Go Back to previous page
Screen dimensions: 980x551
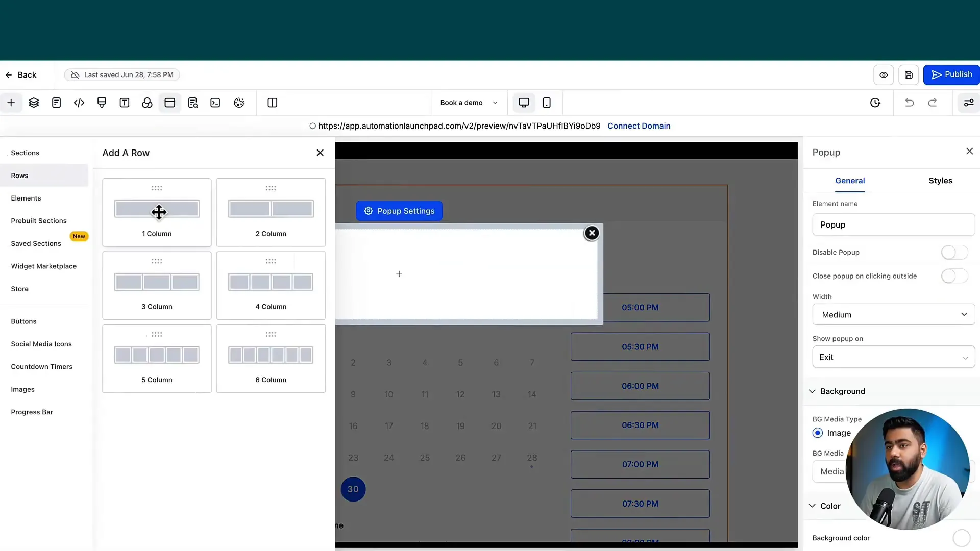[x=21, y=75]
